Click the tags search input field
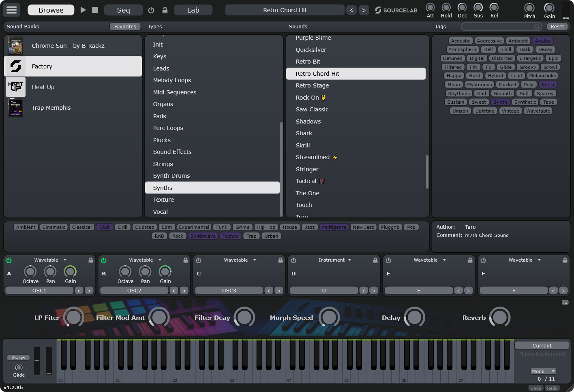Screen dimensions: 574x392 [x=501, y=27]
